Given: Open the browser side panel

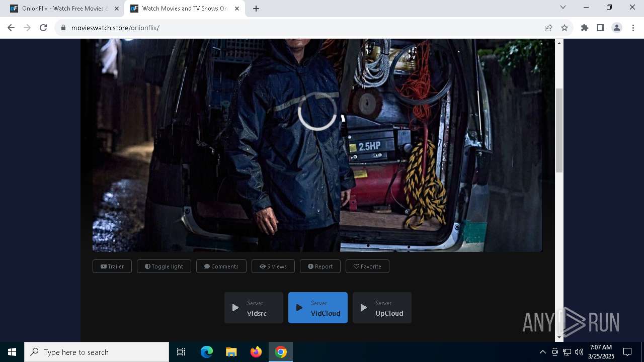Looking at the screenshot, I should point(601,28).
